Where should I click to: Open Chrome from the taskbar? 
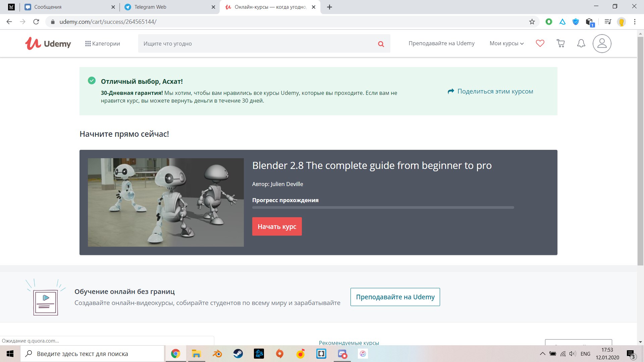[175, 354]
